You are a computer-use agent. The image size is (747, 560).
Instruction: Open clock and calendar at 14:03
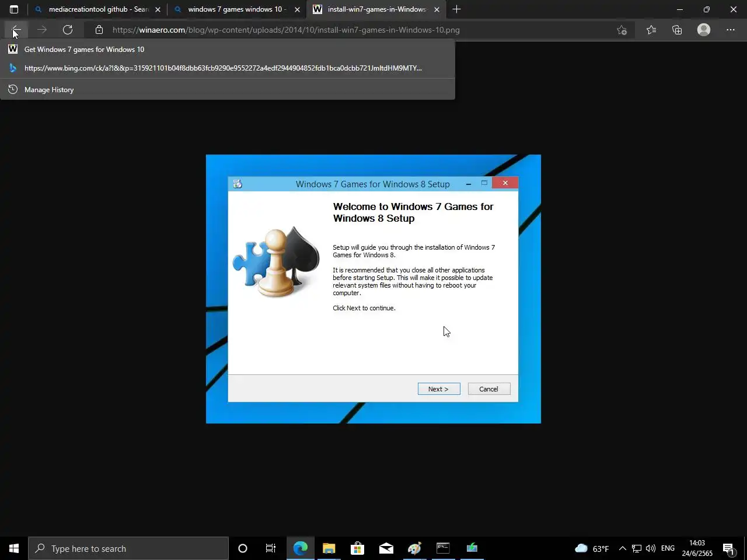[697, 548]
